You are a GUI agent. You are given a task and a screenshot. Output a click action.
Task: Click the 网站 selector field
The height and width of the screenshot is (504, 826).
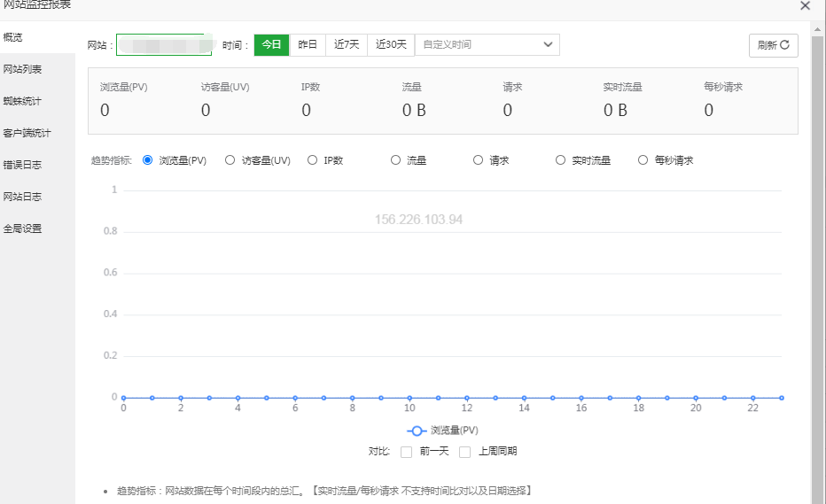[x=164, y=45]
